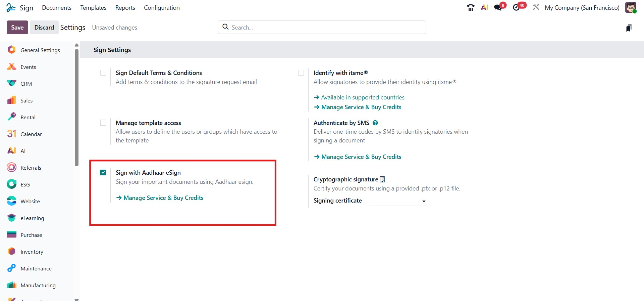The width and height of the screenshot is (644, 301).
Task: Open the Configuration menu
Action: [162, 8]
